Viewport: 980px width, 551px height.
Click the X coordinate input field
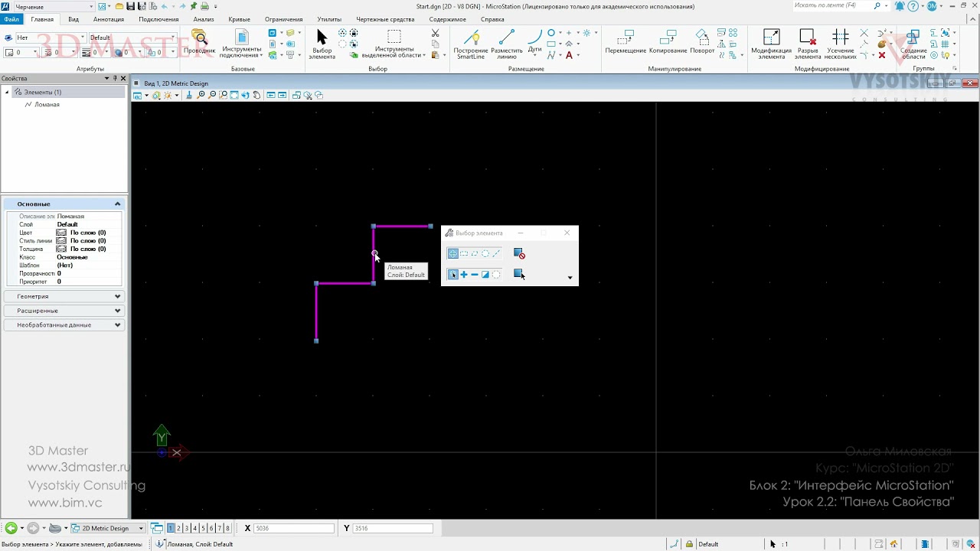[294, 528]
